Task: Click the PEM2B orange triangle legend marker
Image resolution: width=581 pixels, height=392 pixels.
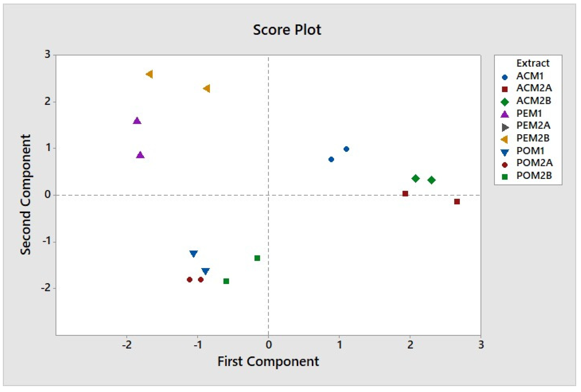Action: [505, 139]
